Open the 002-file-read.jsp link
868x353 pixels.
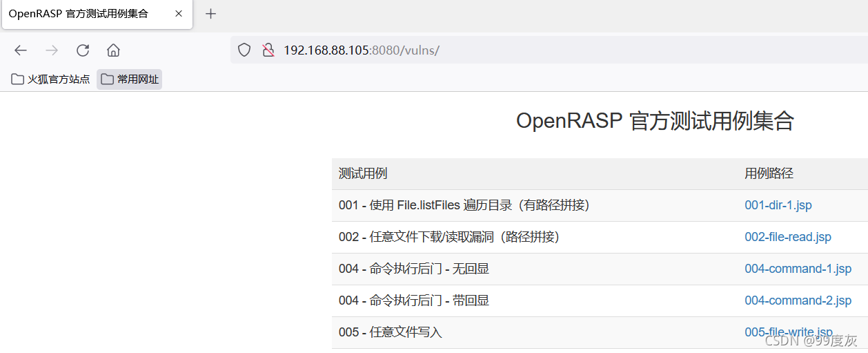788,237
